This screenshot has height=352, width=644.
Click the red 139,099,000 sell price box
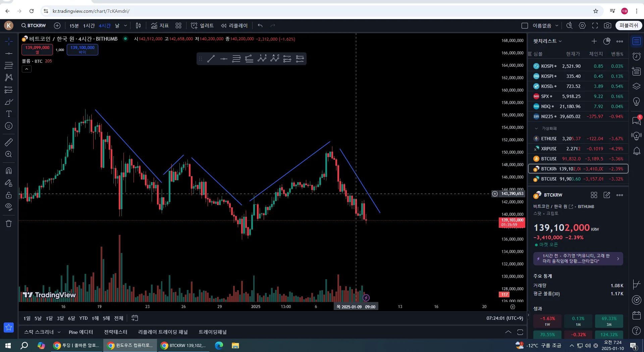(x=37, y=49)
